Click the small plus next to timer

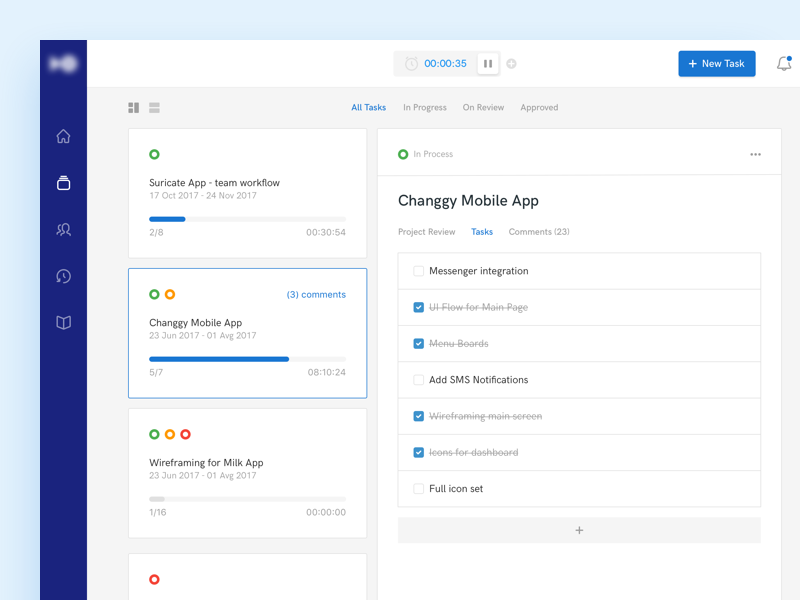[x=512, y=64]
